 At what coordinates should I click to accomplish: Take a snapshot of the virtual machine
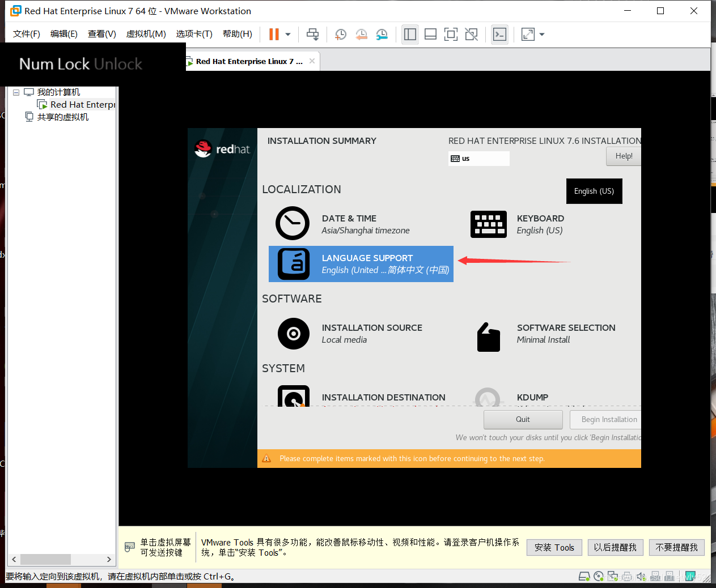coord(341,35)
